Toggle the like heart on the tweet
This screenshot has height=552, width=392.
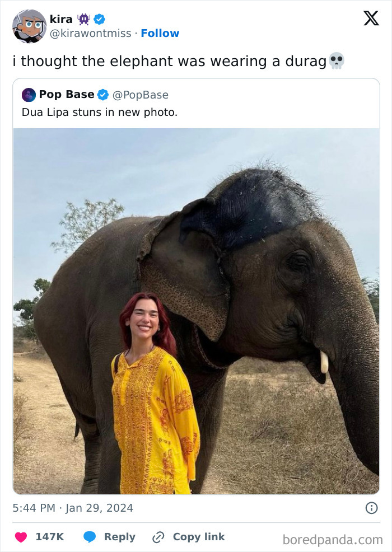(20, 537)
